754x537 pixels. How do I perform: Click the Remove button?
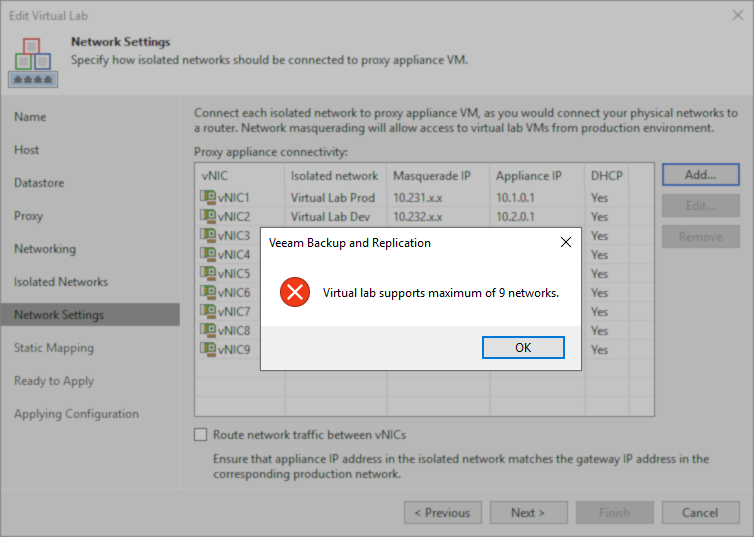(701, 237)
